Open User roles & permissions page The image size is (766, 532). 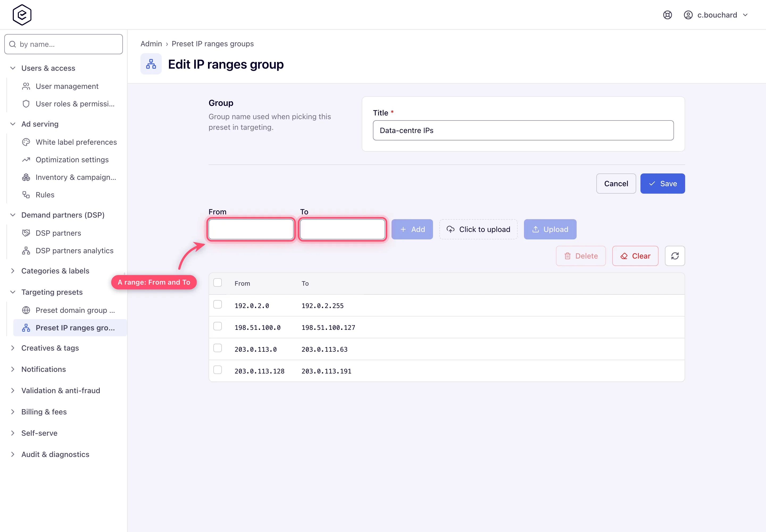[70, 104]
